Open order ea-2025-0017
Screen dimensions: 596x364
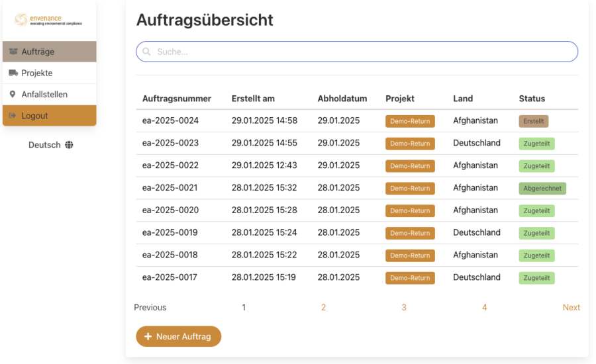[x=170, y=277]
